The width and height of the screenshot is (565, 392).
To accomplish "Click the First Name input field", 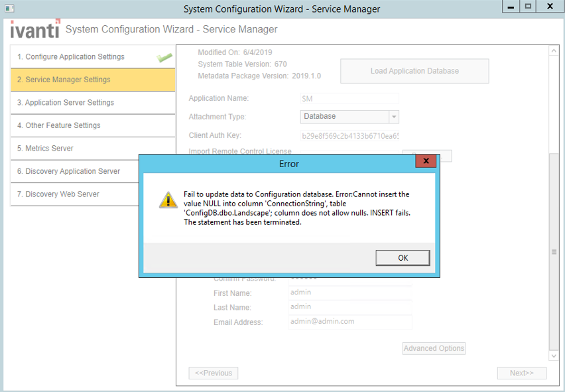I will (350, 292).
